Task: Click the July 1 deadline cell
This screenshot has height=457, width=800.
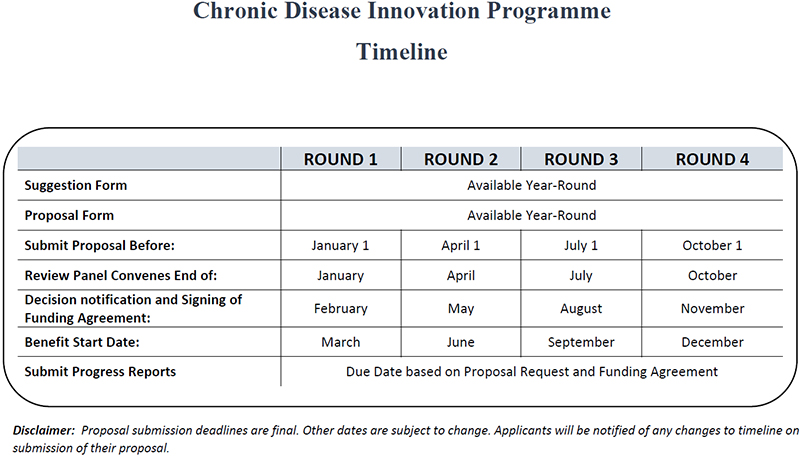Action: click(x=581, y=245)
